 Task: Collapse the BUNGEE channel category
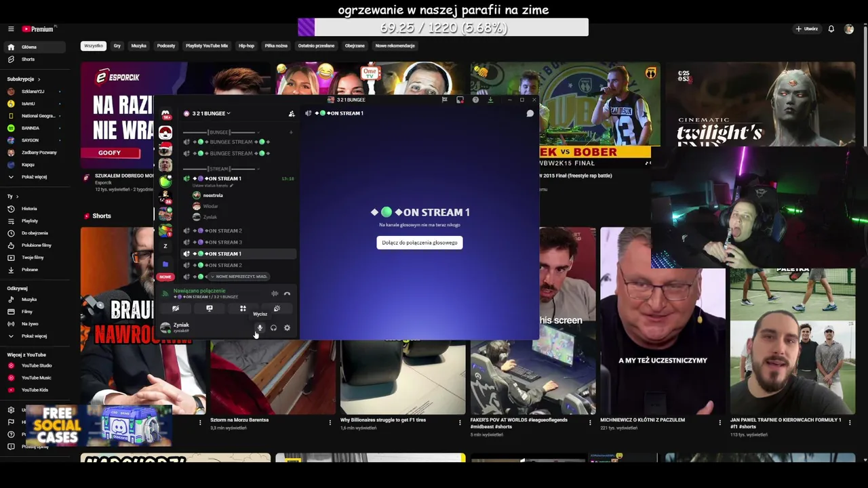point(219,132)
